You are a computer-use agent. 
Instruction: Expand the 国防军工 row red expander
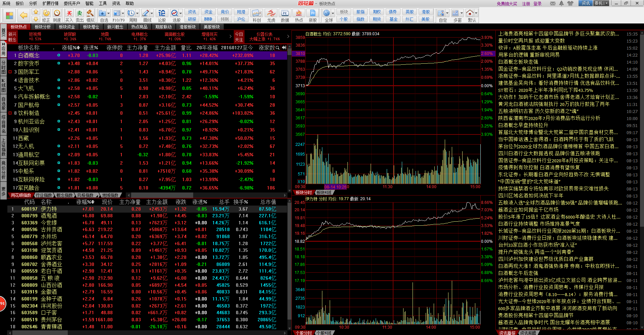click(10, 72)
